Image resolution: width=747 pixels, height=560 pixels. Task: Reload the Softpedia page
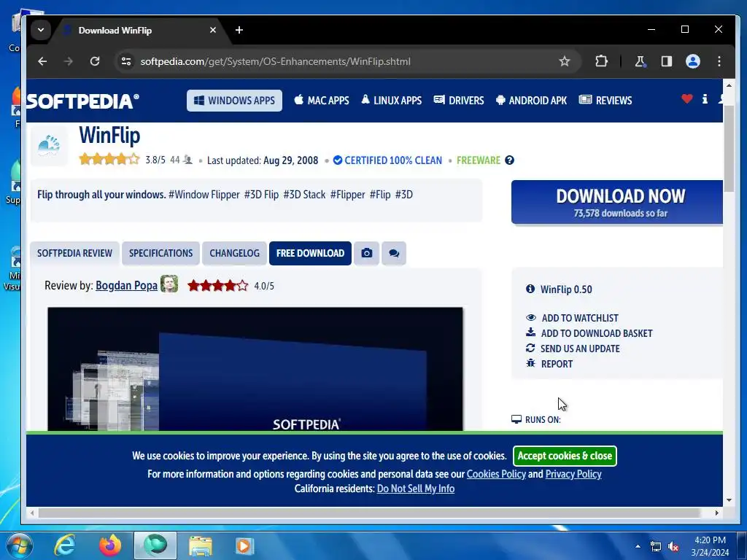pos(95,61)
